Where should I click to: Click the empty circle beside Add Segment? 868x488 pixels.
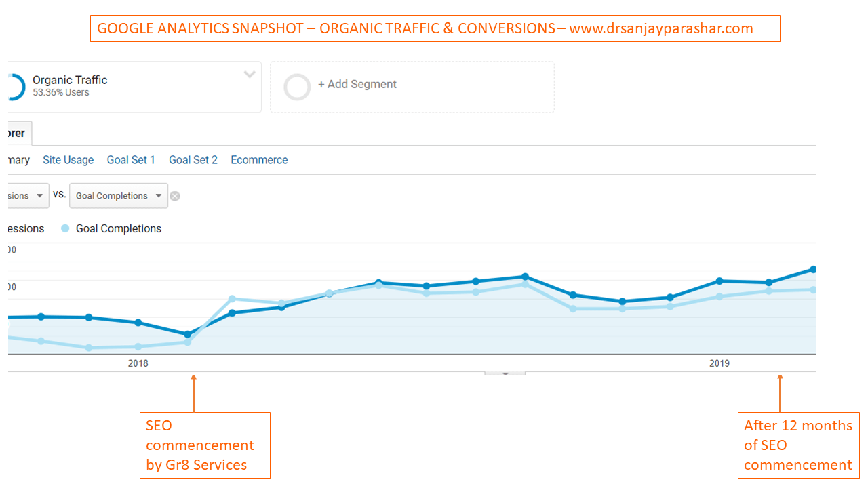[x=297, y=87]
